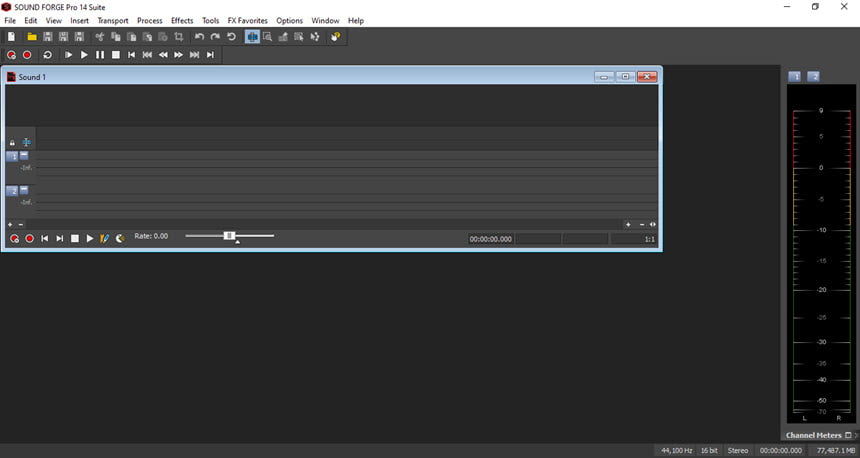860x458 pixels.
Task: Open the FX Favorites menu
Action: 247,20
